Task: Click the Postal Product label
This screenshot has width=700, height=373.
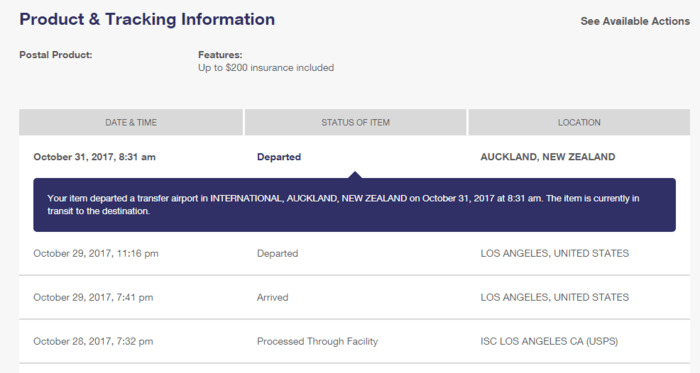Action: tap(56, 55)
